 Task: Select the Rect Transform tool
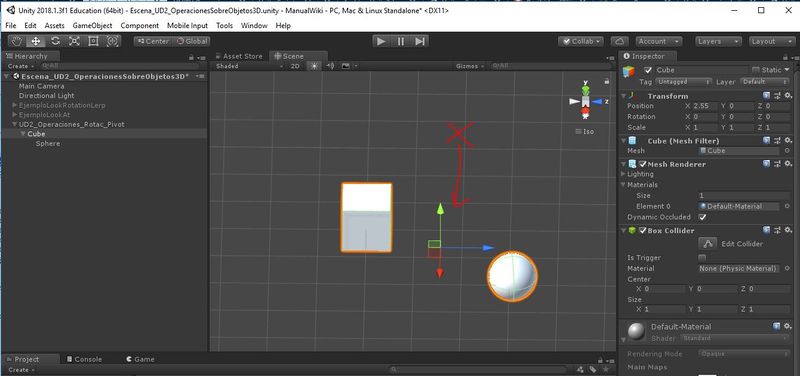(93, 41)
